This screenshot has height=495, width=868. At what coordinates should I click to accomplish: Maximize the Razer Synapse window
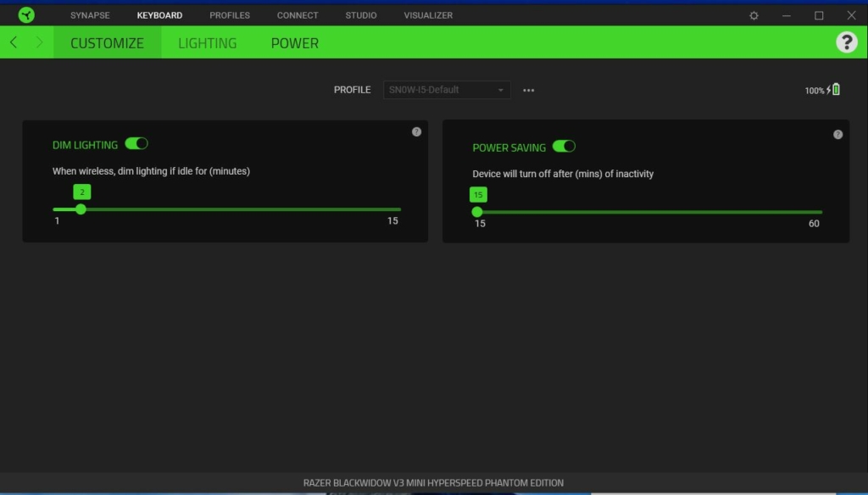coord(819,15)
